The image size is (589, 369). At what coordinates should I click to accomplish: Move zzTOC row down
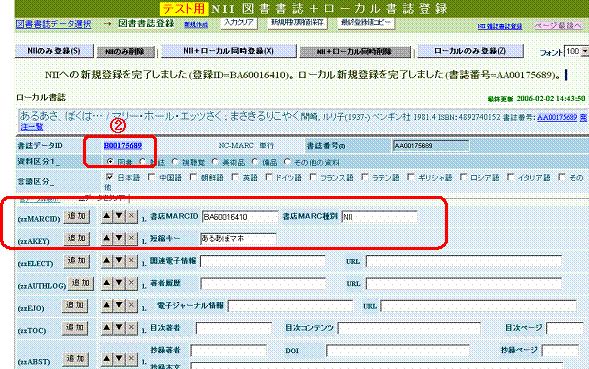pos(119,328)
